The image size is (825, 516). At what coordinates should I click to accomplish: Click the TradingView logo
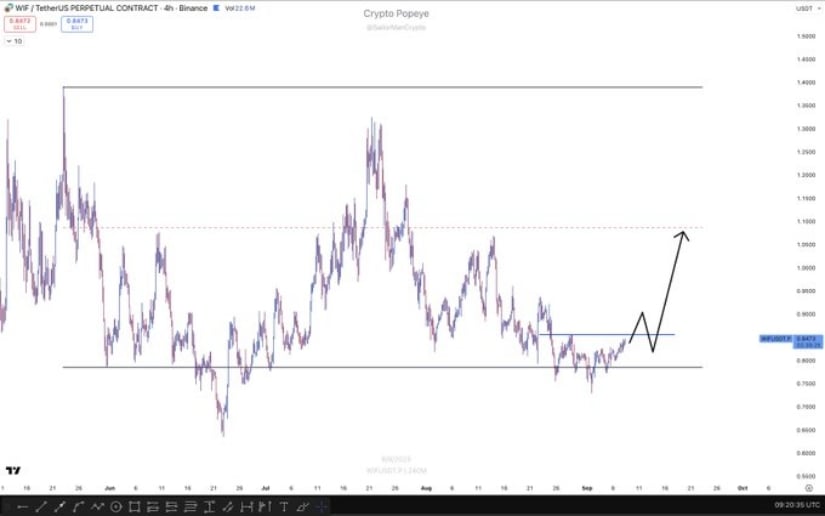coord(13,471)
